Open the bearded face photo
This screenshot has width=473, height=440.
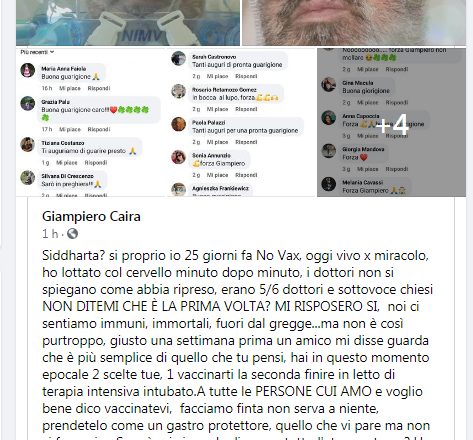tap(354, 23)
